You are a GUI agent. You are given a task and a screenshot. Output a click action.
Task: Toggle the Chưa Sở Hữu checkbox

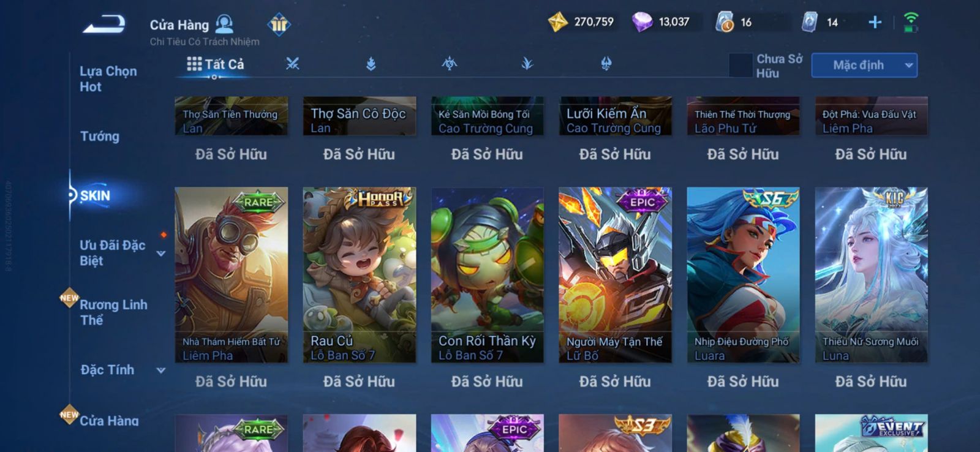tap(741, 65)
